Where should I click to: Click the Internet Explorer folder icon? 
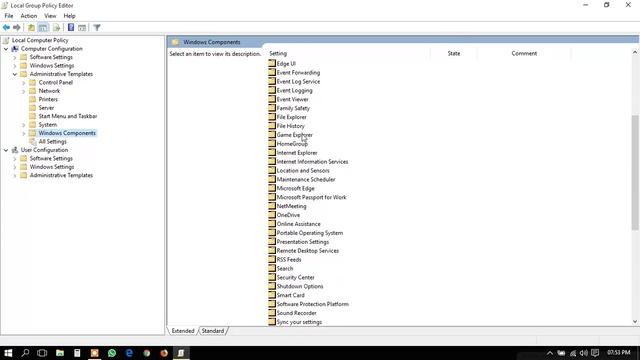(272, 152)
